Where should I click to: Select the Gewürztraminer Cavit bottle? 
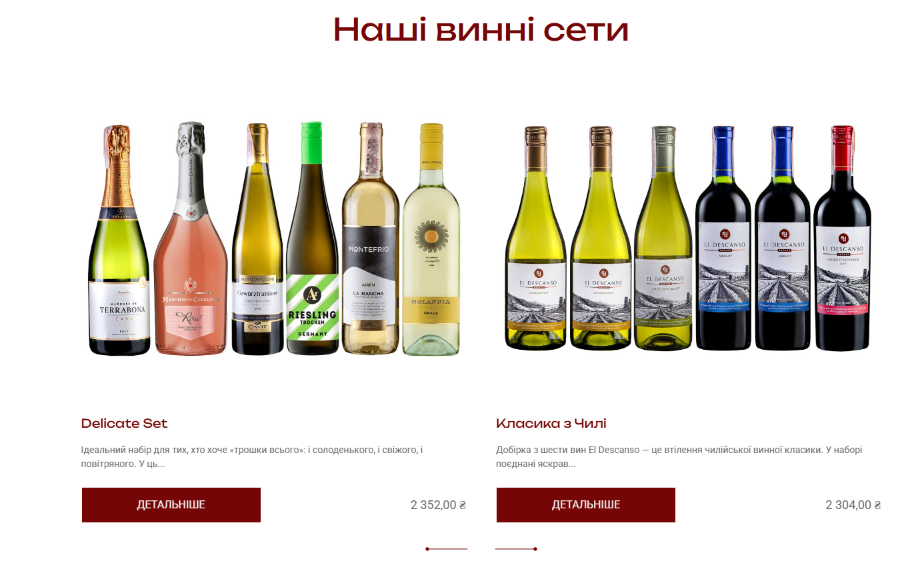pos(258,239)
